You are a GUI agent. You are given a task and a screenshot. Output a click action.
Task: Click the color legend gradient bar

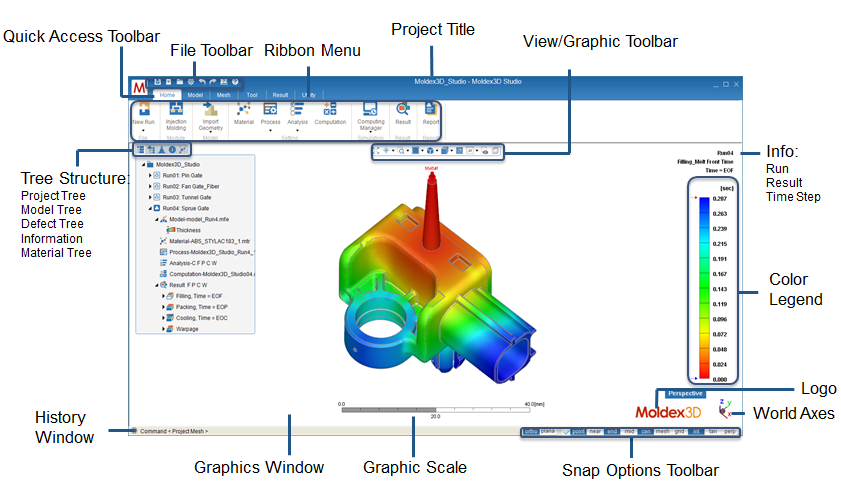tap(704, 289)
